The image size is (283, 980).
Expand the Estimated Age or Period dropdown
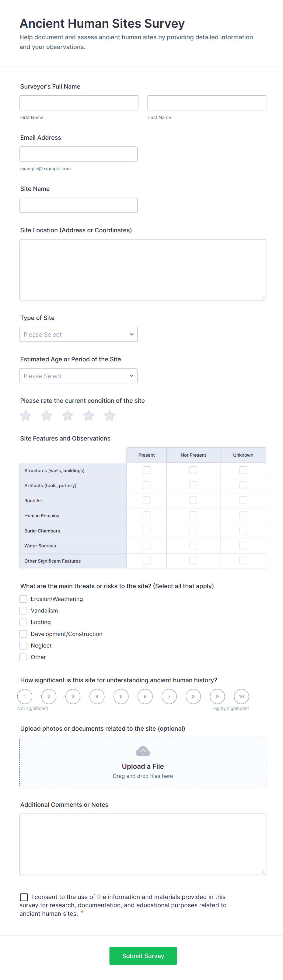coord(79,376)
